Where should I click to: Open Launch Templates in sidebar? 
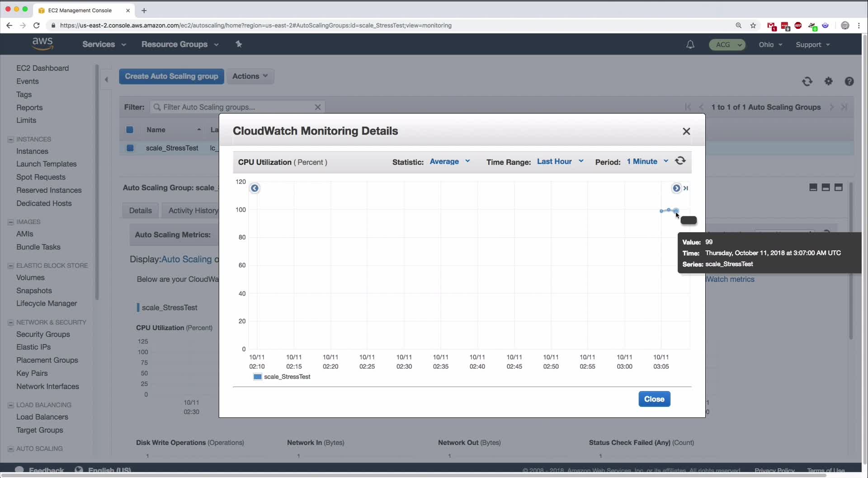pos(47,164)
